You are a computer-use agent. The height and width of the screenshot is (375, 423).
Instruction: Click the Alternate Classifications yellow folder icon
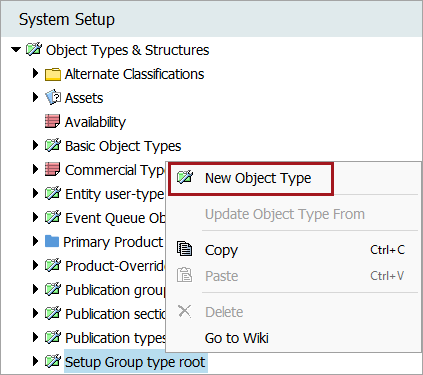point(53,74)
